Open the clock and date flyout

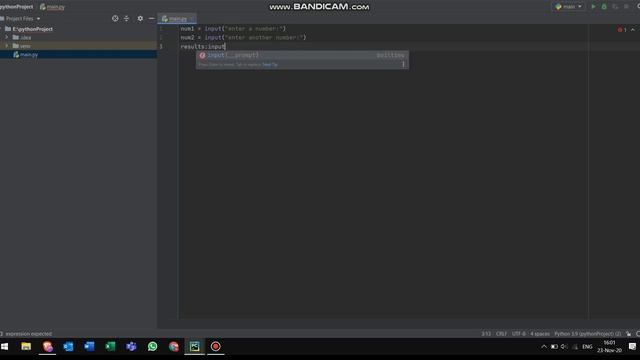pos(609,347)
